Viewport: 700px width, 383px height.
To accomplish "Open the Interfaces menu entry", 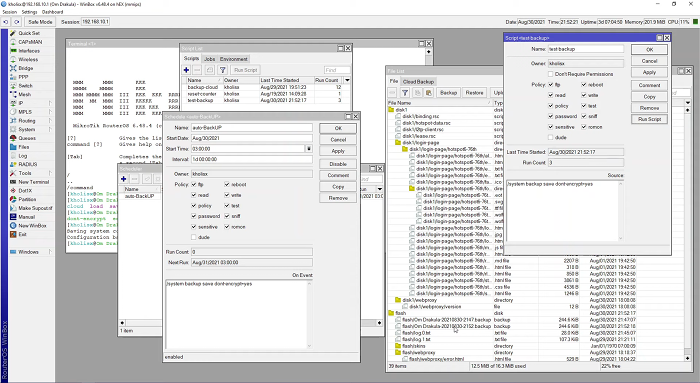I will (29, 51).
